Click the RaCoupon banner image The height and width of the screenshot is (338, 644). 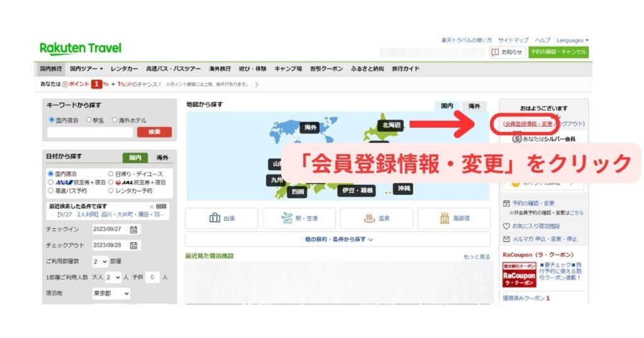519,275
